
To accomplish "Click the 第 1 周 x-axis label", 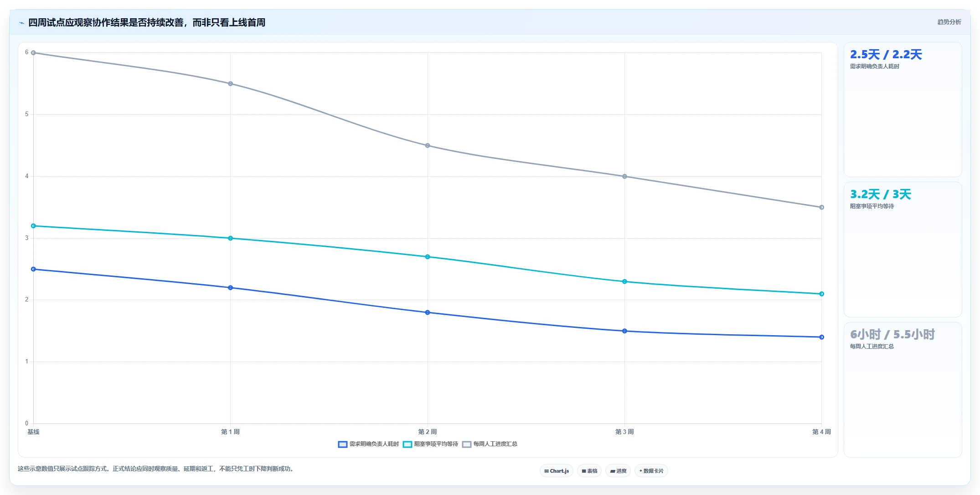I will (230, 432).
